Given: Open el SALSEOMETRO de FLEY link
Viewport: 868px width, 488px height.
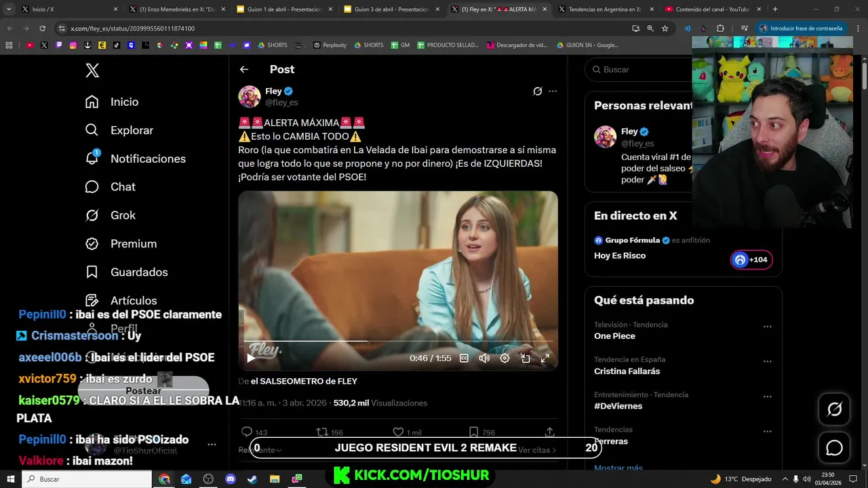Looking at the screenshot, I should click(304, 381).
